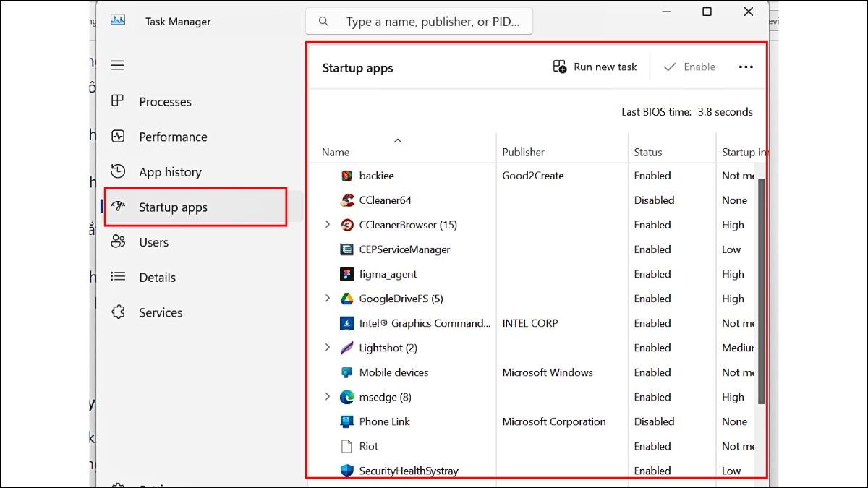868x488 pixels.
Task: Click the backiee app icon
Action: point(346,175)
